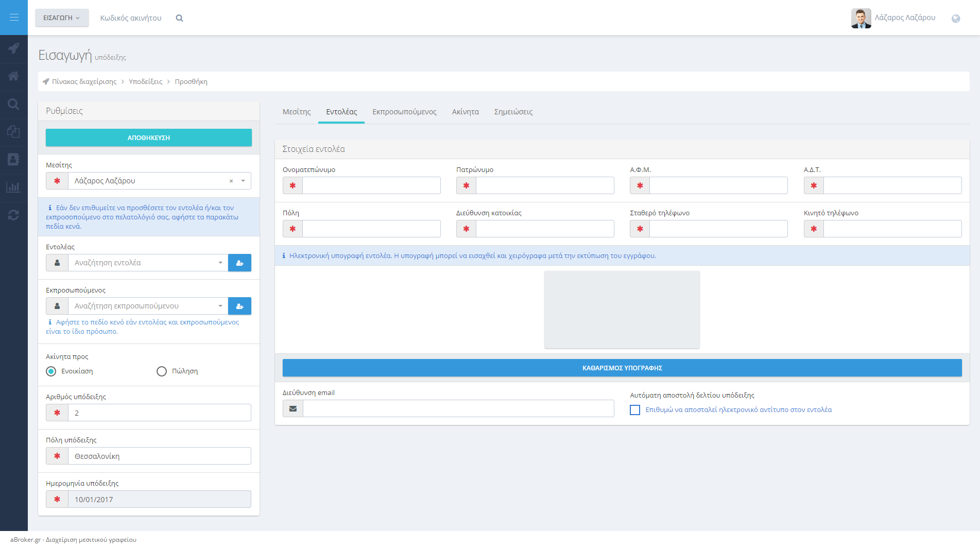Select the Ενοικίαση radio button
This screenshot has width=980, height=548.
tap(51, 371)
